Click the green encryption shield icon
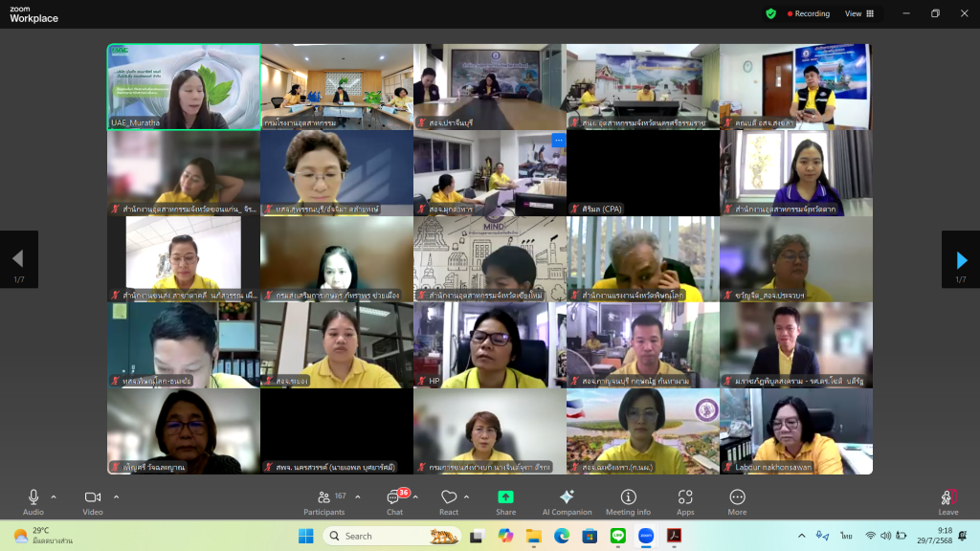 770,13
